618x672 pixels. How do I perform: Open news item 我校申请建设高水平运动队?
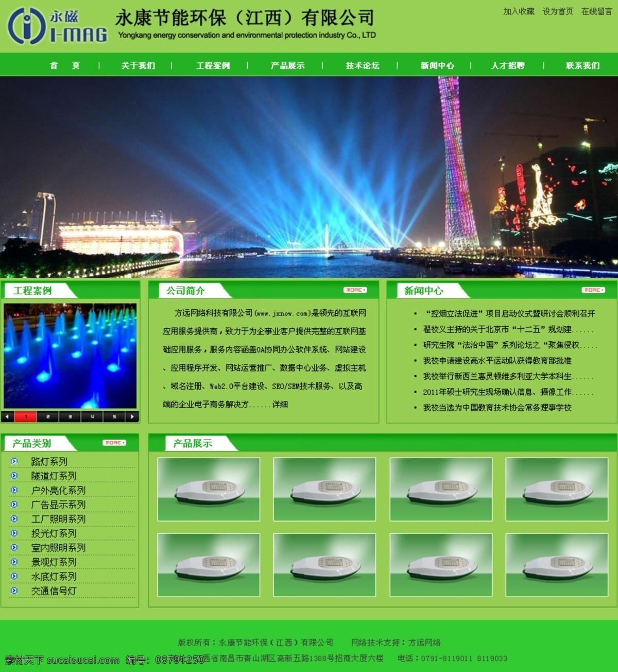tap(497, 361)
